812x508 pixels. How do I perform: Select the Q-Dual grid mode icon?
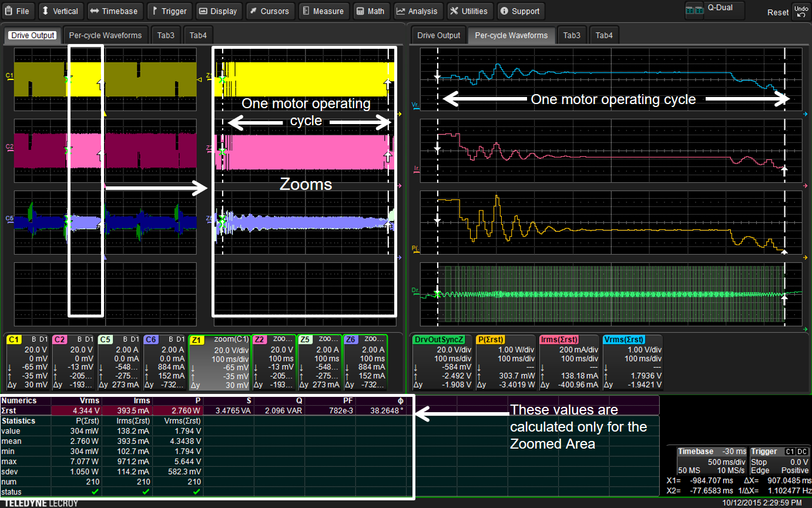coord(694,10)
